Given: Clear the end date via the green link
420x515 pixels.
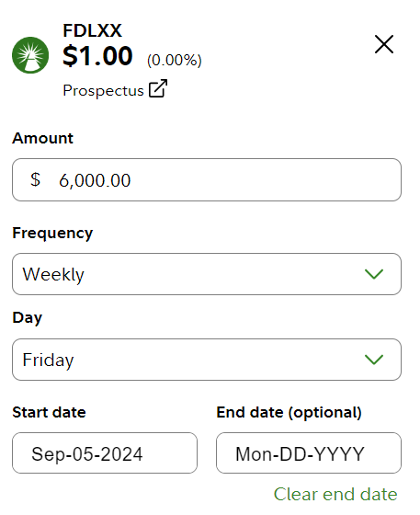Looking at the screenshot, I should click(335, 494).
